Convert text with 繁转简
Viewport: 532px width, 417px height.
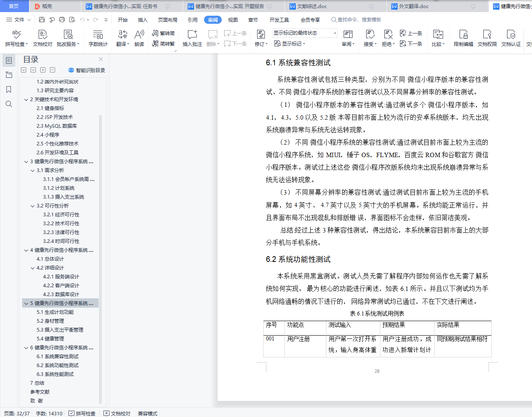tap(163, 33)
